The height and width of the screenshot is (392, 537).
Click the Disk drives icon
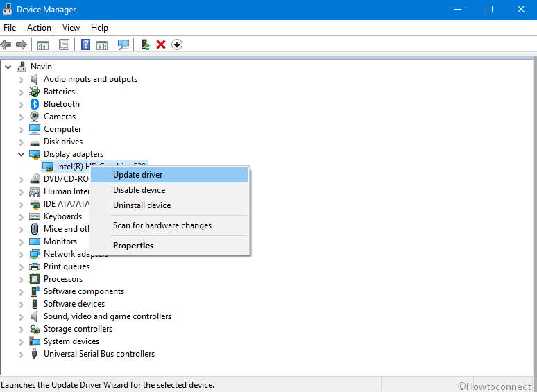coord(35,143)
